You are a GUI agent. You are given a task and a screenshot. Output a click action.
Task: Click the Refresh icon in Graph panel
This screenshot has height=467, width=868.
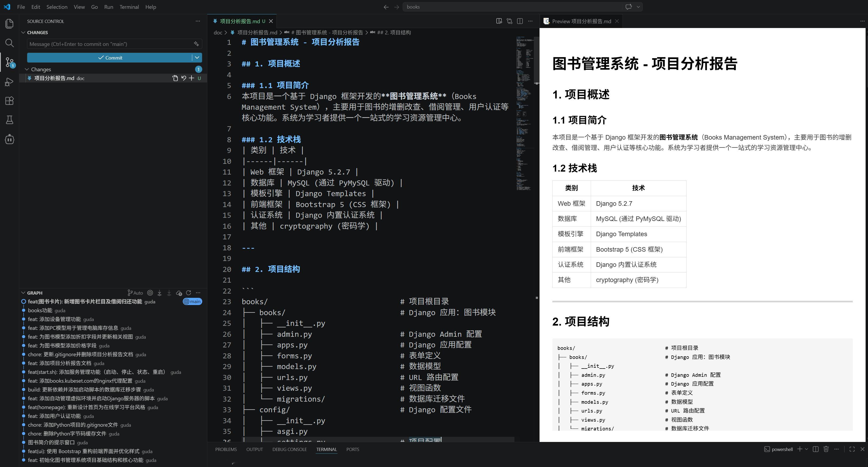tap(189, 293)
